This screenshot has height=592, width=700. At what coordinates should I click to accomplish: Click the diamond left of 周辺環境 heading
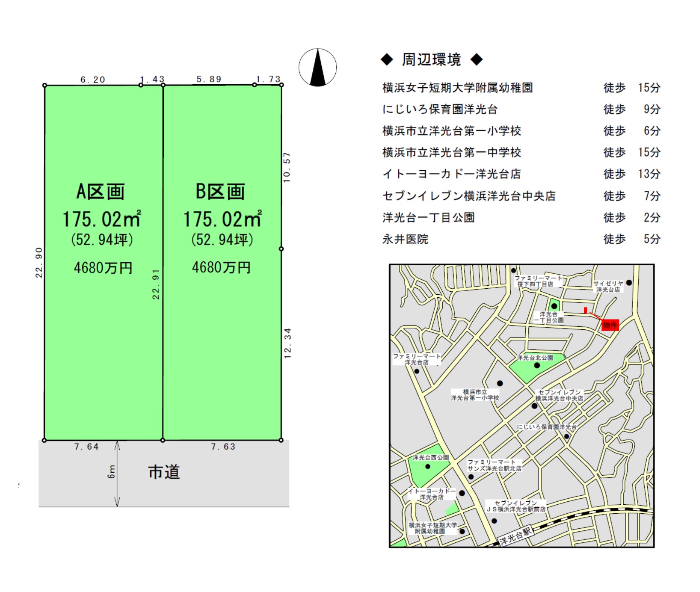pyautogui.click(x=387, y=59)
